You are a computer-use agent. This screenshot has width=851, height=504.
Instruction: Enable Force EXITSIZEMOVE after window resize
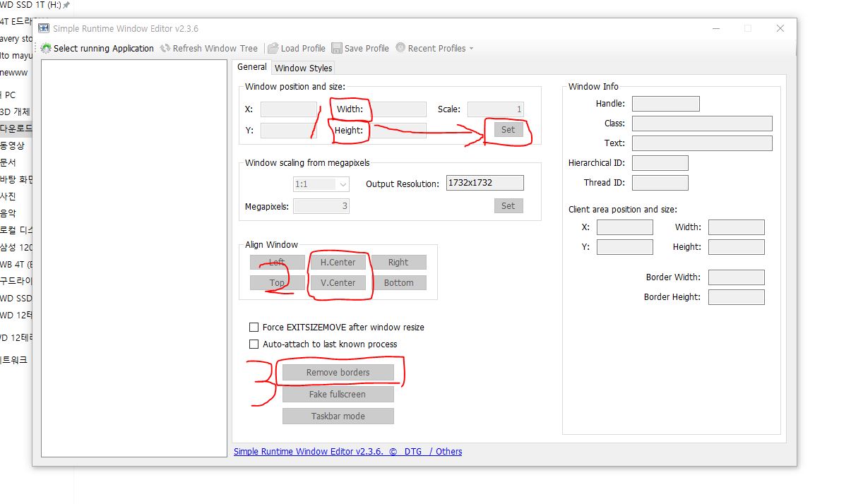click(x=254, y=327)
